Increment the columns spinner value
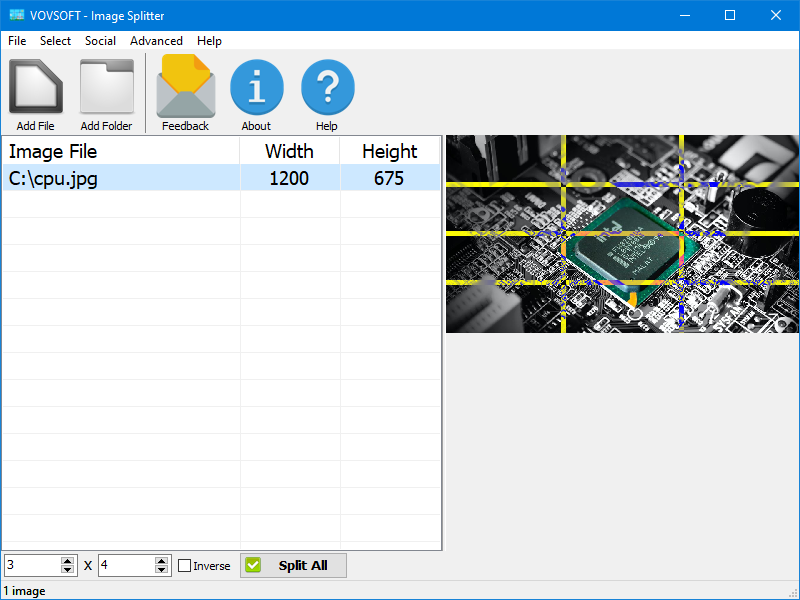 161,561
